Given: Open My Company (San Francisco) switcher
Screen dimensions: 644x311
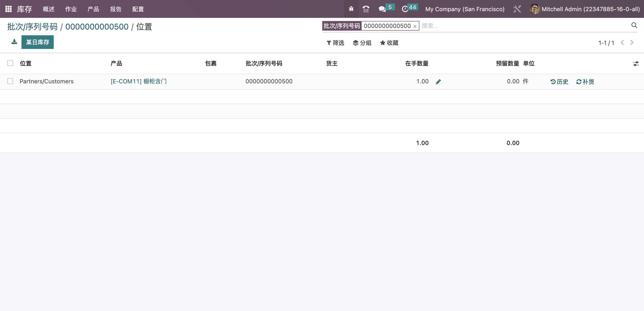Looking at the screenshot, I should (465, 9).
